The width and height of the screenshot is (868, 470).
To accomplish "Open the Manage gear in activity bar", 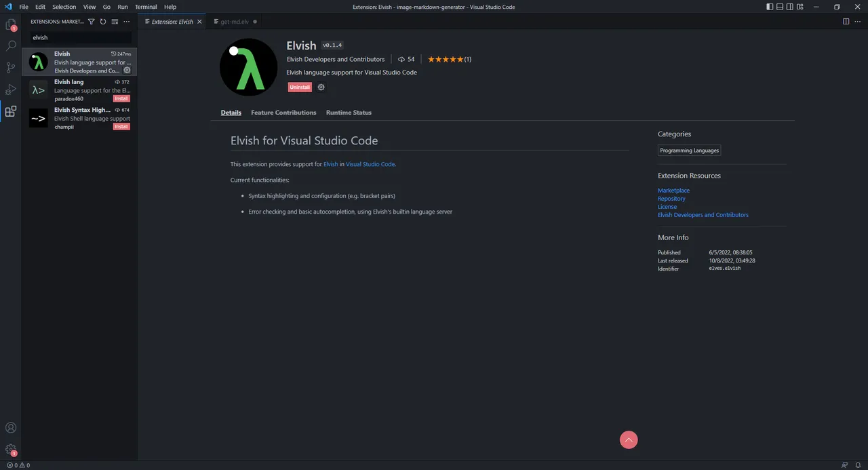I will coord(10,450).
